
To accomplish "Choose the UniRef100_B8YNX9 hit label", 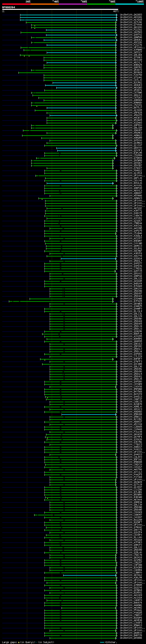I will [131, 72].
